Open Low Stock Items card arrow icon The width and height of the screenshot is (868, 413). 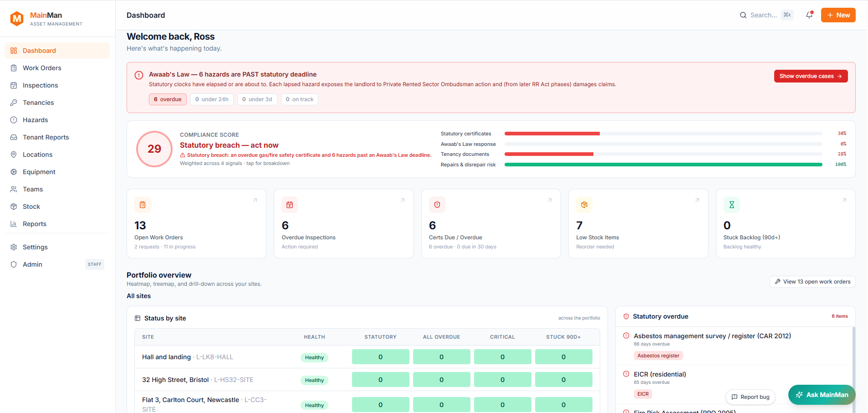pyautogui.click(x=697, y=200)
